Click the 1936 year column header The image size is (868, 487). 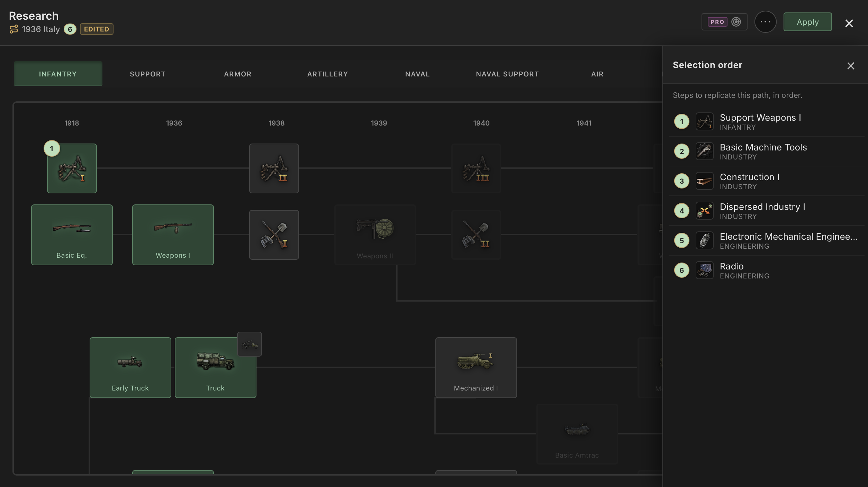(x=174, y=123)
